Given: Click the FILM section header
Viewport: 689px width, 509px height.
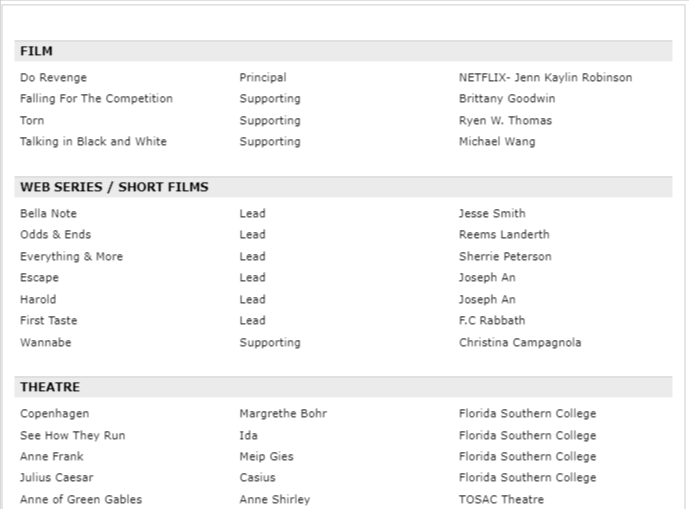Looking at the screenshot, I should click(37, 51).
